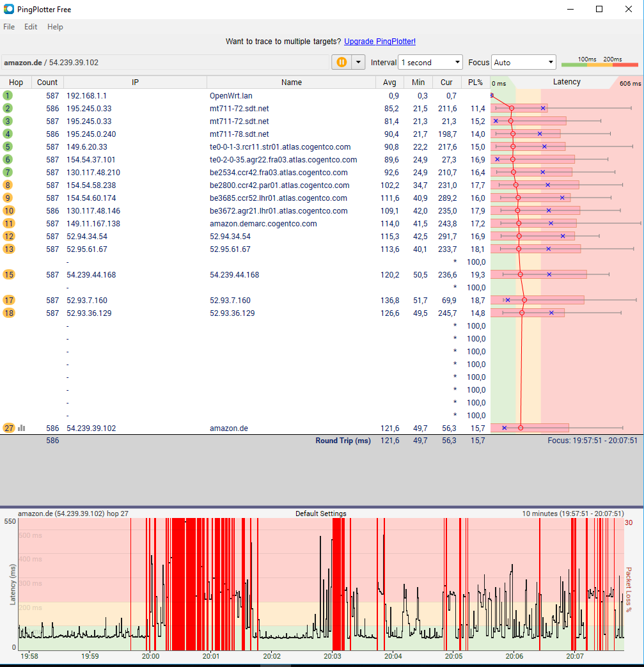Click the timeline graph at 20:03 marker
Image resolution: width=644 pixels, height=667 pixels.
click(332, 584)
